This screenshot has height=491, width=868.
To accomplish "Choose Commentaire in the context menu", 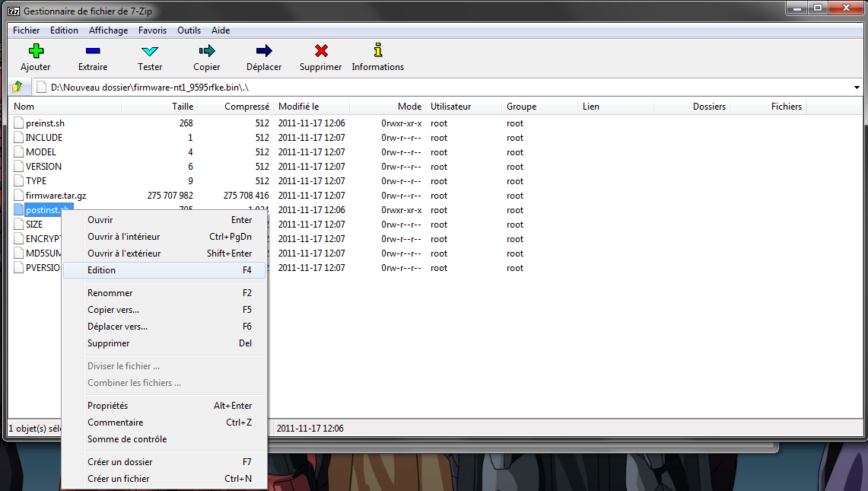I will pos(164,422).
